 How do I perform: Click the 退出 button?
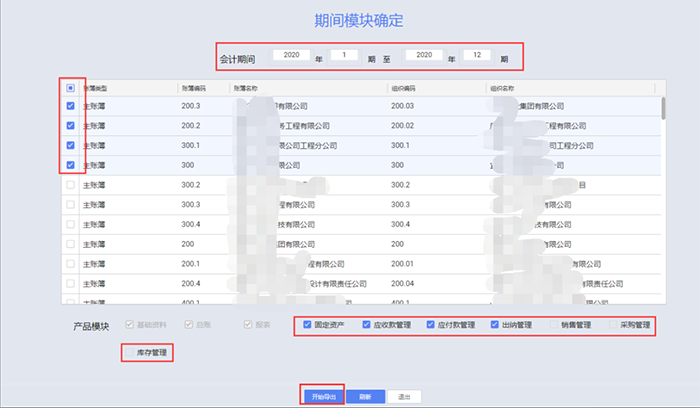404,396
